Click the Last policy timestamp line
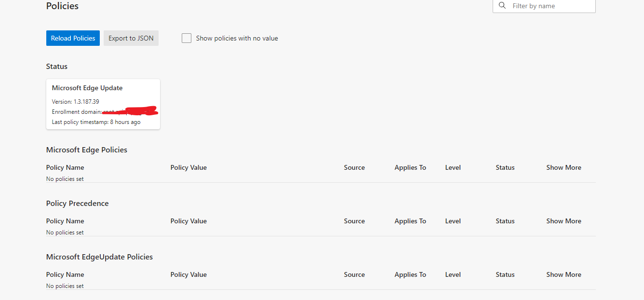This screenshot has height=300, width=644. click(96, 122)
